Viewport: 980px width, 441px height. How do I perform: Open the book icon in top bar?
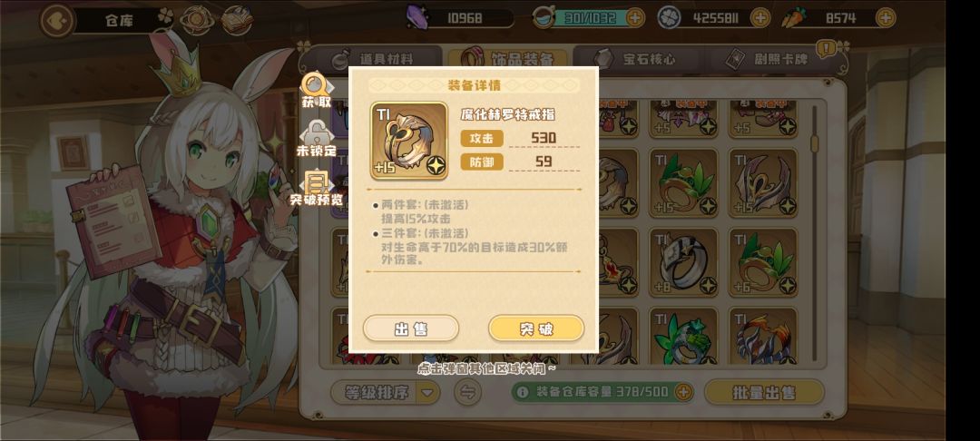click(x=237, y=21)
